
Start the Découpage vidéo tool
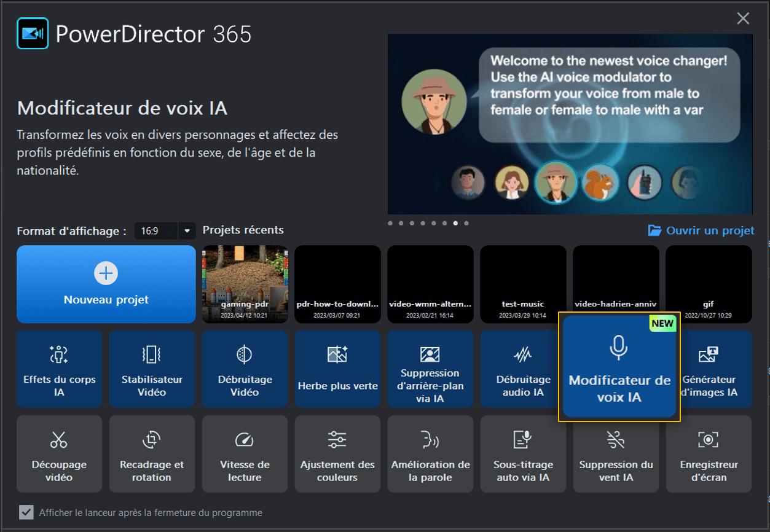(60, 454)
